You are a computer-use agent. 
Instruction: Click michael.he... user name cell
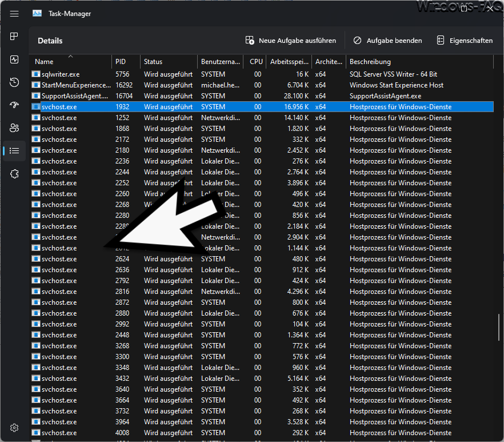(x=220, y=85)
